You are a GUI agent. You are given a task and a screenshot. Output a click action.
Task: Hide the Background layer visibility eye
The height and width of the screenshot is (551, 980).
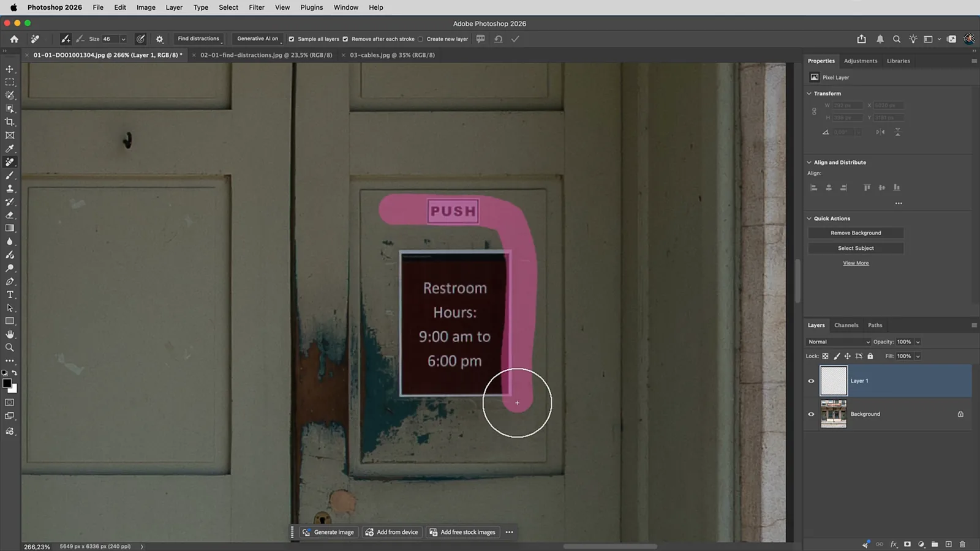pos(812,414)
